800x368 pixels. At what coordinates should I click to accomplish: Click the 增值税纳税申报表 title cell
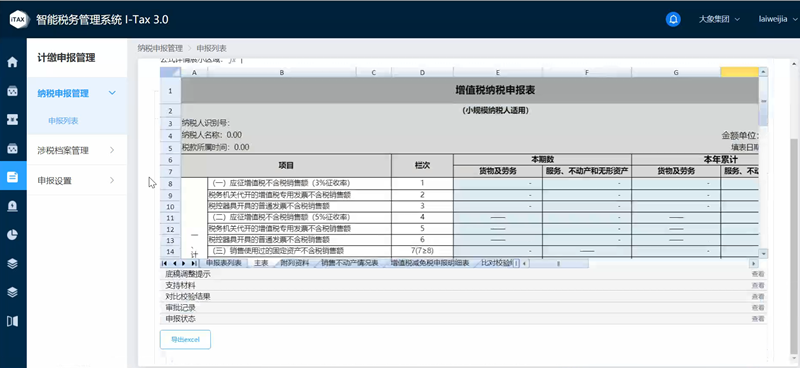pyautogui.click(x=469, y=90)
